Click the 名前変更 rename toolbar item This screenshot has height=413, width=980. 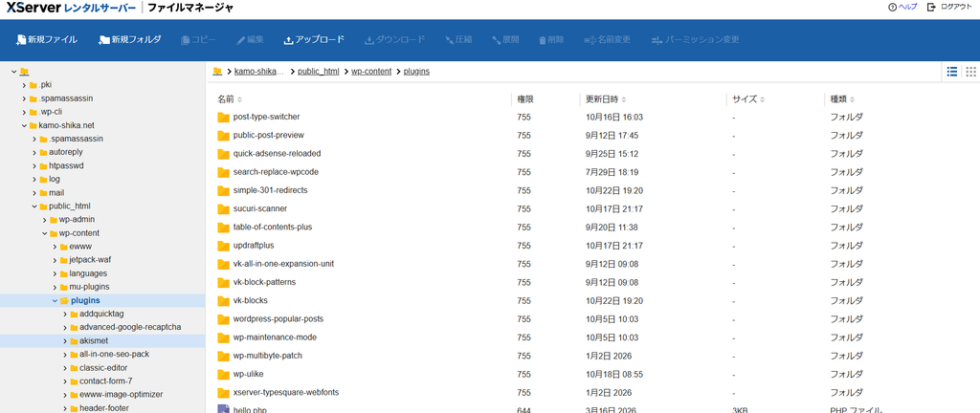tap(607, 39)
